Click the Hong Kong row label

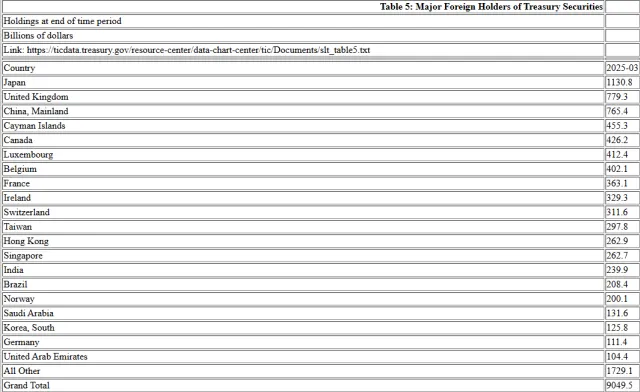point(26,241)
